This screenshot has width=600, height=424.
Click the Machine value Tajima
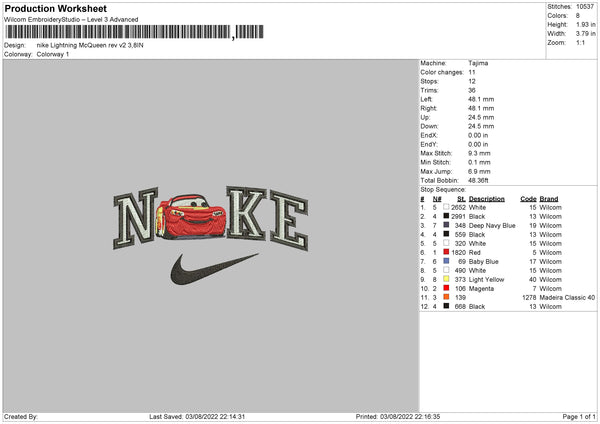(x=478, y=63)
